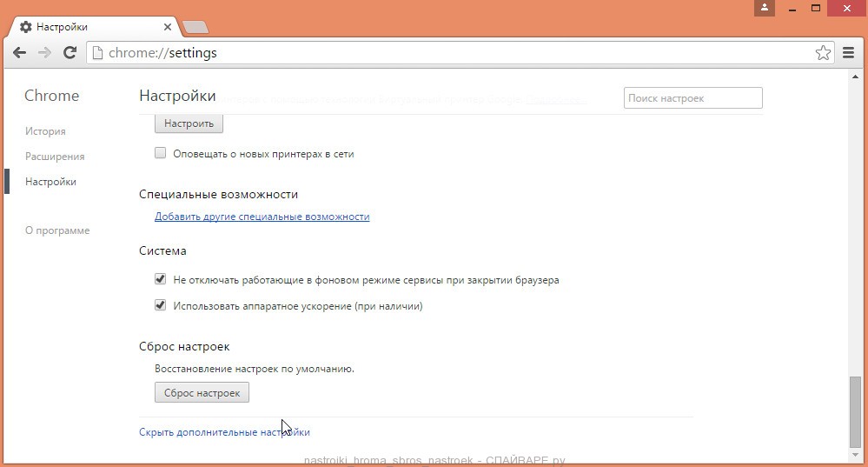Minimize the Chrome window
Screen dimensions: 868x467
tap(792, 8)
